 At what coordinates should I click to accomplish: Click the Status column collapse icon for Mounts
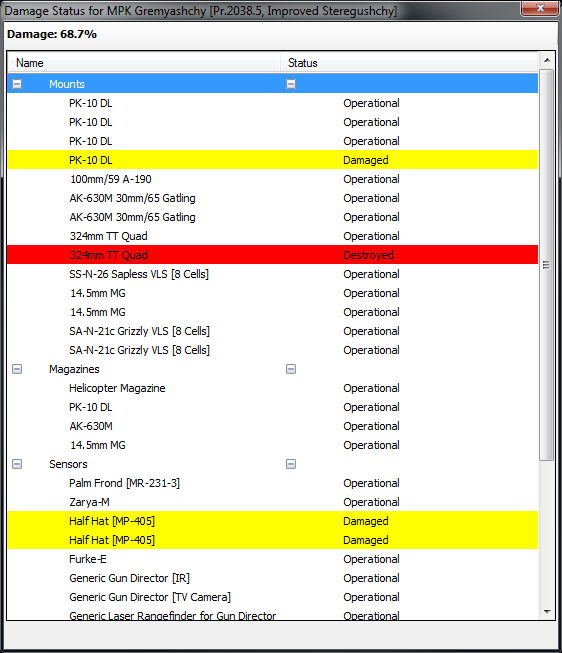(x=291, y=84)
